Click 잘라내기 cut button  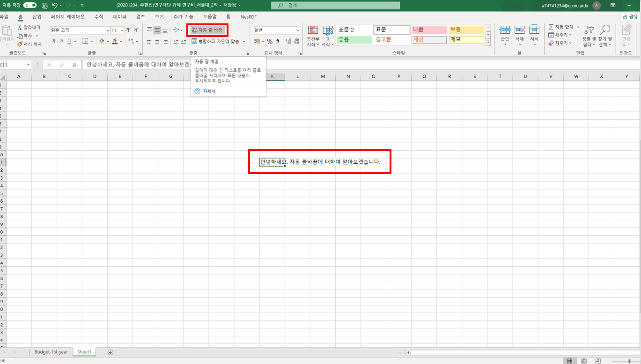29,28
